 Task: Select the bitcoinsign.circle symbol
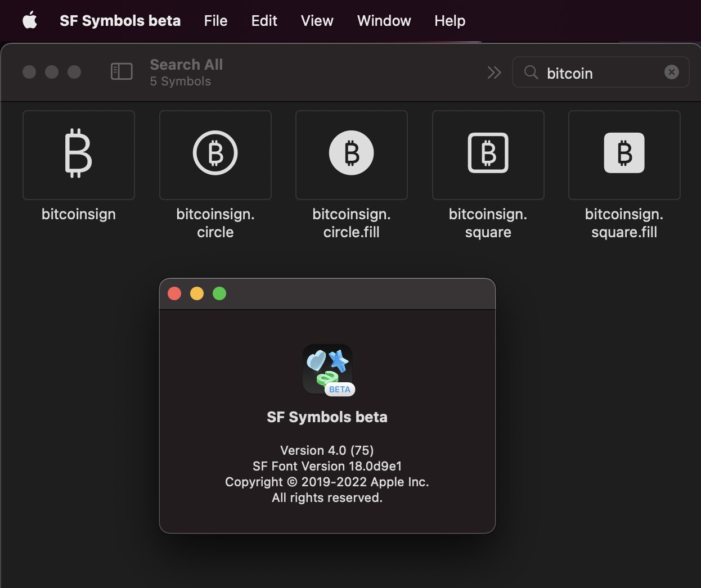215,155
